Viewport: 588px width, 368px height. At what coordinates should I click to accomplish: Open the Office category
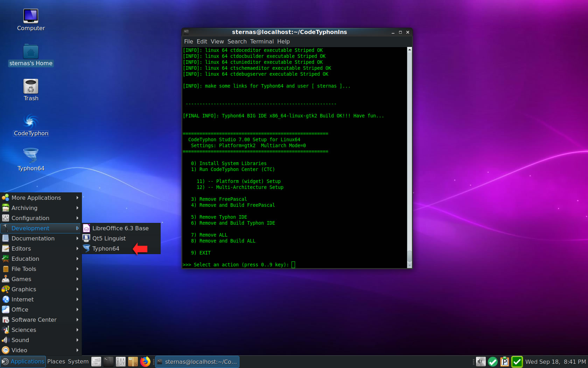(41, 309)
